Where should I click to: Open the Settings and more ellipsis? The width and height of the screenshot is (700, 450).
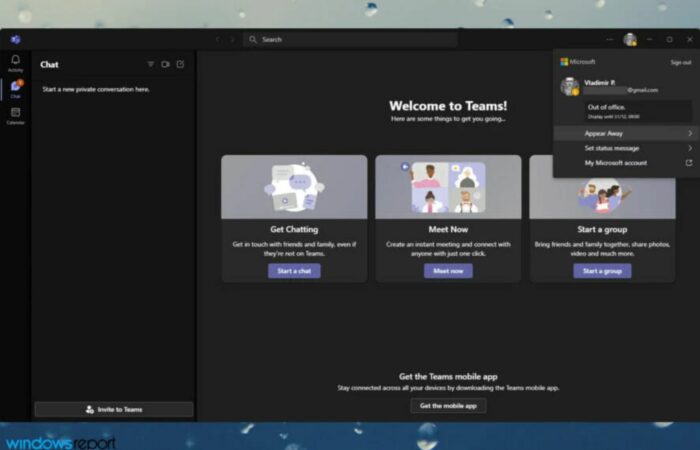(x=610, y=39)
